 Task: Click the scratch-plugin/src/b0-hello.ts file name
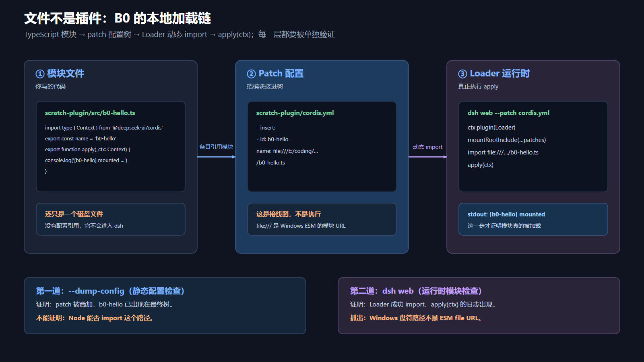click(90, 113)
